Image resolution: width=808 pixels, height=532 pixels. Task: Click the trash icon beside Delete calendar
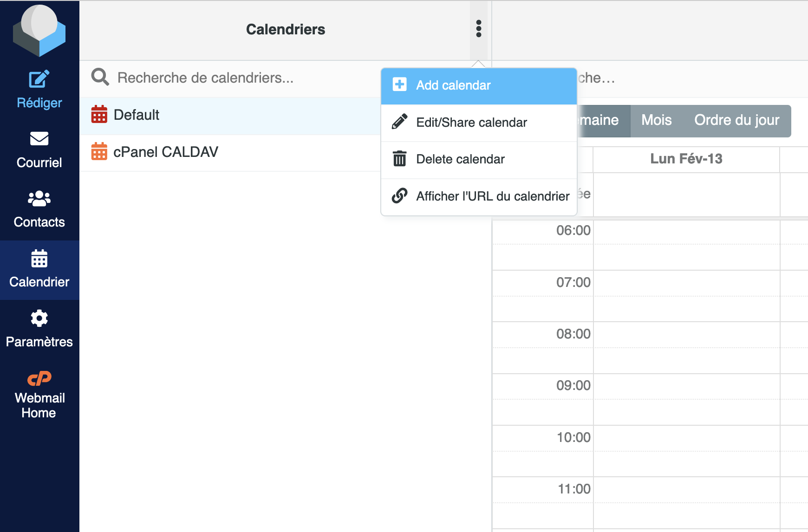pyautogui.click(x=399, y=159)
